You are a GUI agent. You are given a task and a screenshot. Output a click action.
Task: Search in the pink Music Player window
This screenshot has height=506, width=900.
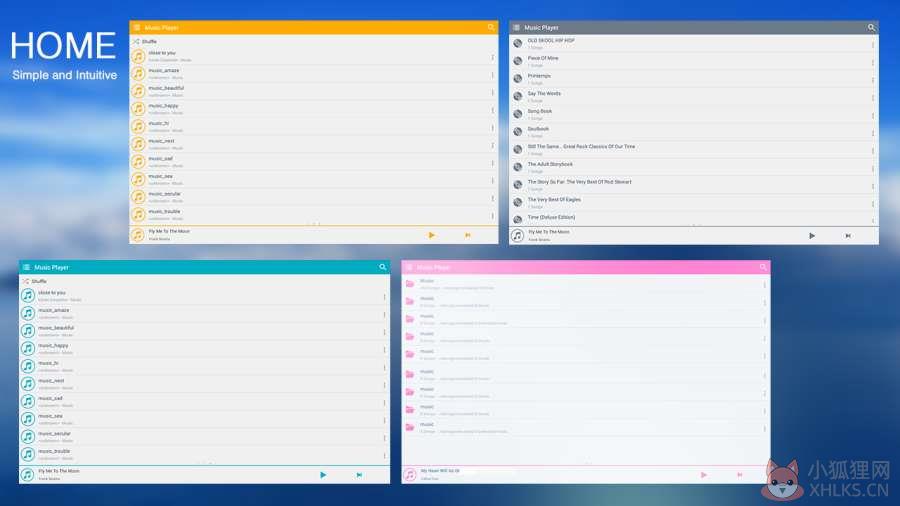point(763,267)
